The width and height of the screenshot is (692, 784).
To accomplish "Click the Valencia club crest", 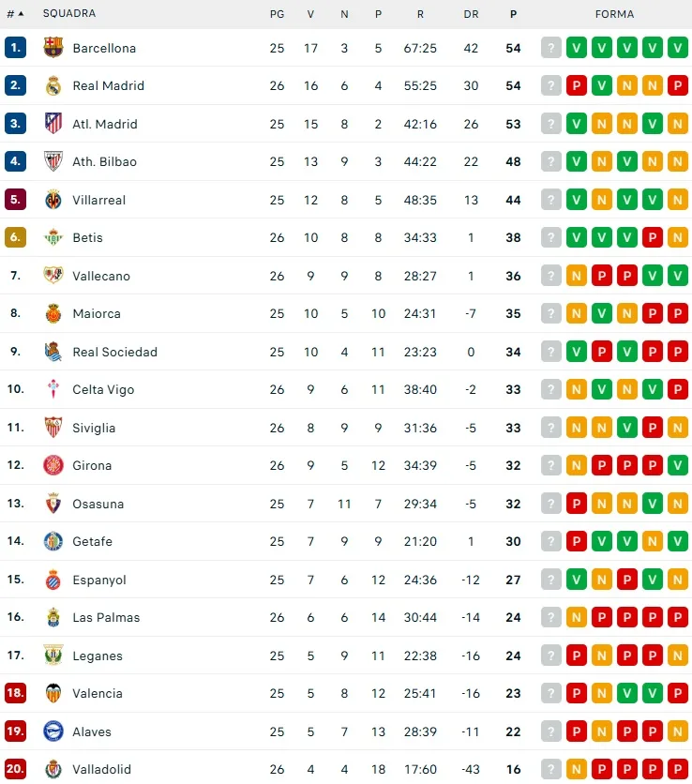I will click(53, 694).
